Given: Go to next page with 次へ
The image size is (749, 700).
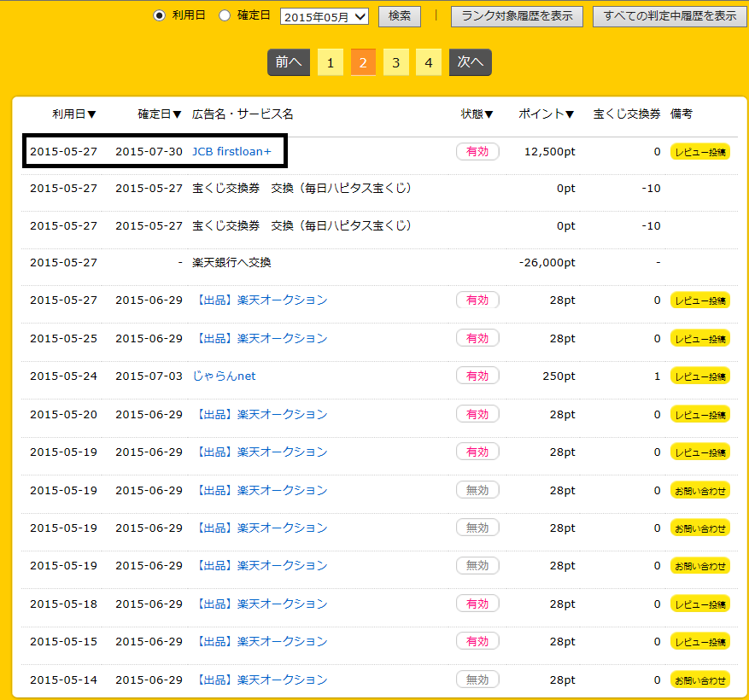Looking at the screenshot, I should click(x=471, y=62).
